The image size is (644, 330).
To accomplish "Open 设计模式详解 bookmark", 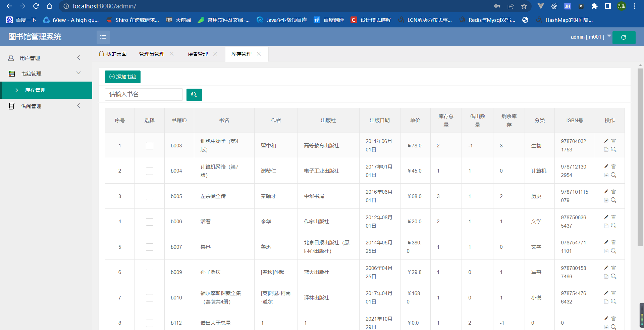I will tap(371, 20).
